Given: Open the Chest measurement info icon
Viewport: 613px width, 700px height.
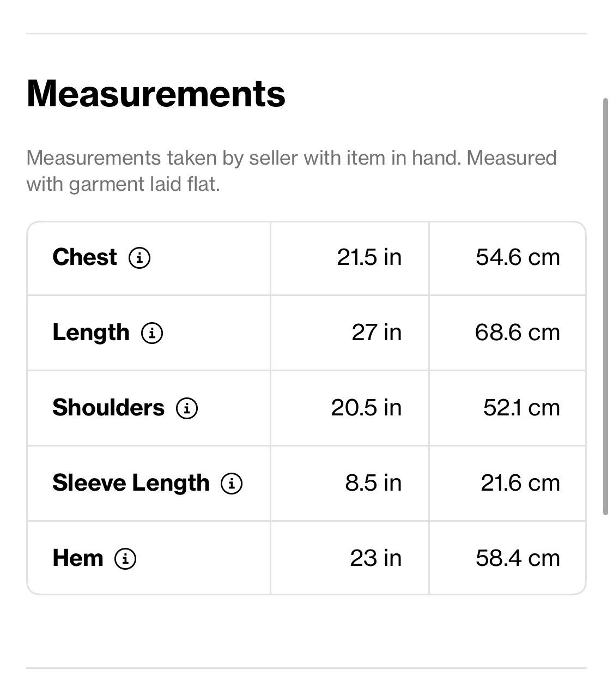Looking at the screenshot, I should [x=139, y=257].
